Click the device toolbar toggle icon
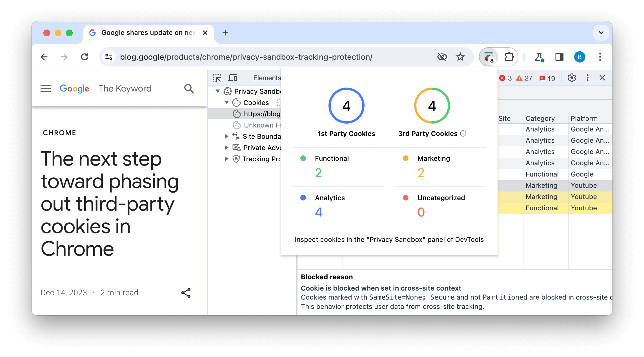Viewport: 644px width, 357px height. (233, 78)
